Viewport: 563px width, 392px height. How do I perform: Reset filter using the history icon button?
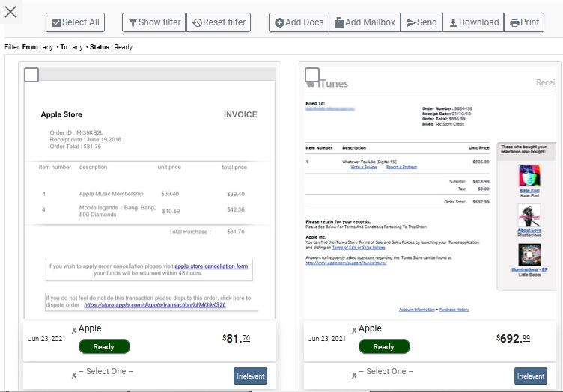tap(219, 22)
